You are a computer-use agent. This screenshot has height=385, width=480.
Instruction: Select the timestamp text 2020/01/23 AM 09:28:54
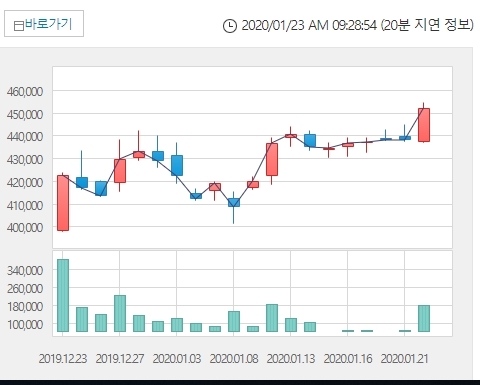[x=309, y=25]
